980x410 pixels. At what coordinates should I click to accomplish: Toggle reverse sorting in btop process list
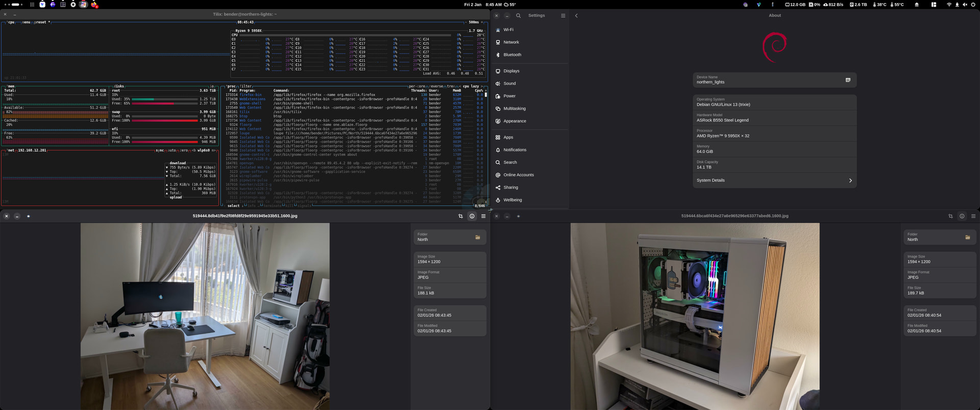pyautogui.click(x=436, y=86)
